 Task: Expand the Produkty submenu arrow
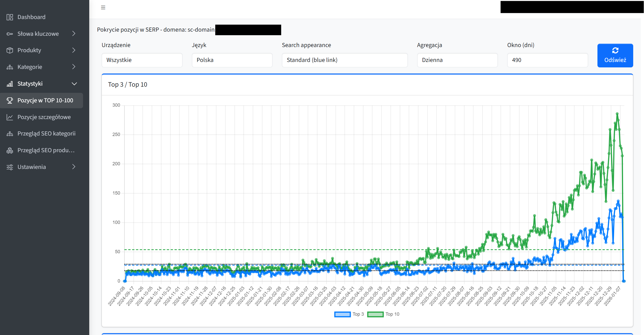[74, 50]
